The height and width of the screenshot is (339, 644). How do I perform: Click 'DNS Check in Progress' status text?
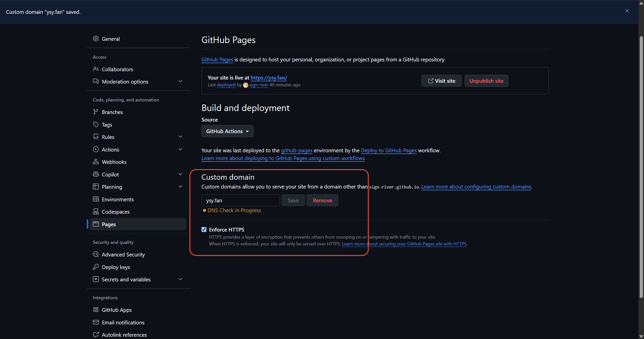point(234,210)
